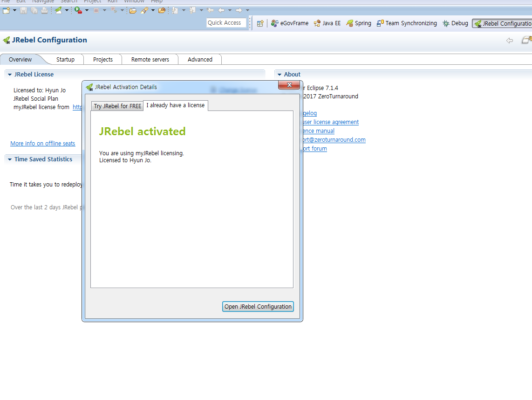Click the toolbar Forward arrow icon

[239, 11]
